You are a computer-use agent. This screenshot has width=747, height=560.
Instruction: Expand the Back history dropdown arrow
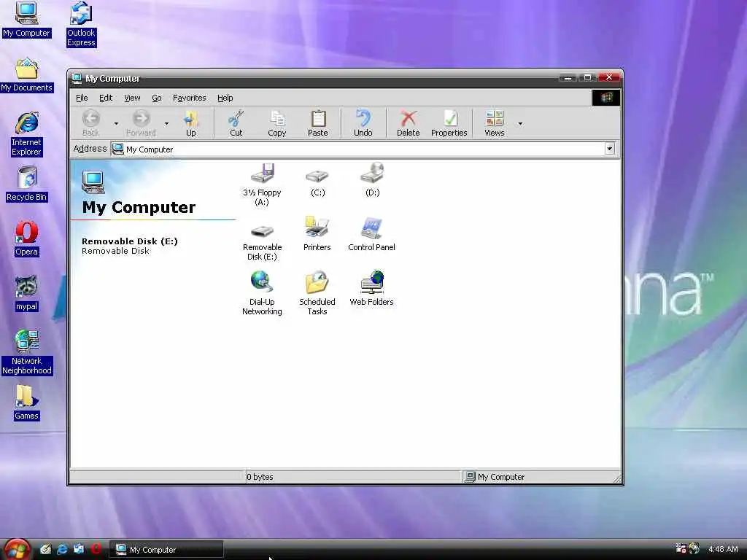116,124
